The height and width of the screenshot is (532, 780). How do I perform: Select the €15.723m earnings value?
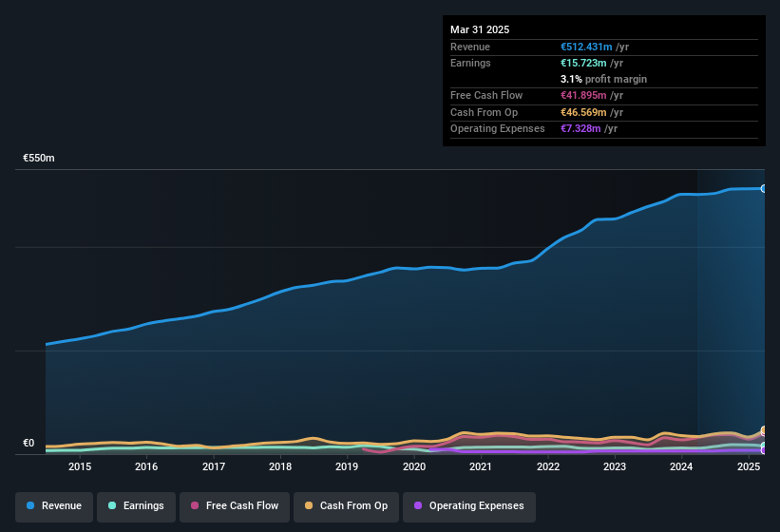[583, 63]
